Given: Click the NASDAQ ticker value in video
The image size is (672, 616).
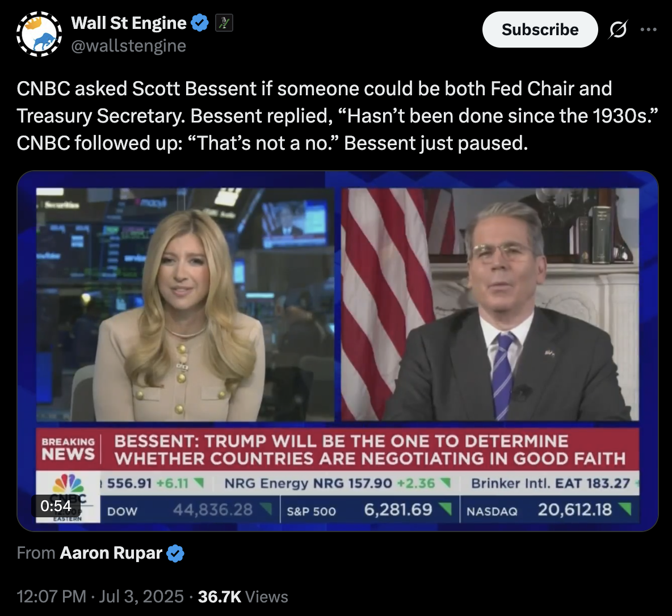Looking at the screenshot, I should pos(575,510).
